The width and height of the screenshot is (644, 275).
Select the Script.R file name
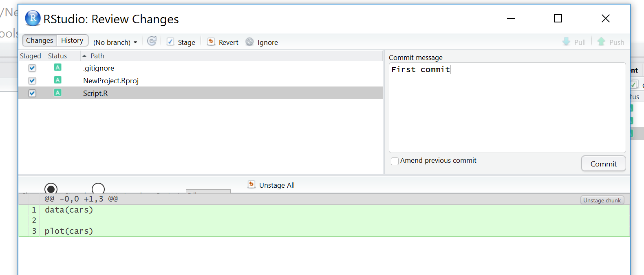[x=95, y=93]
